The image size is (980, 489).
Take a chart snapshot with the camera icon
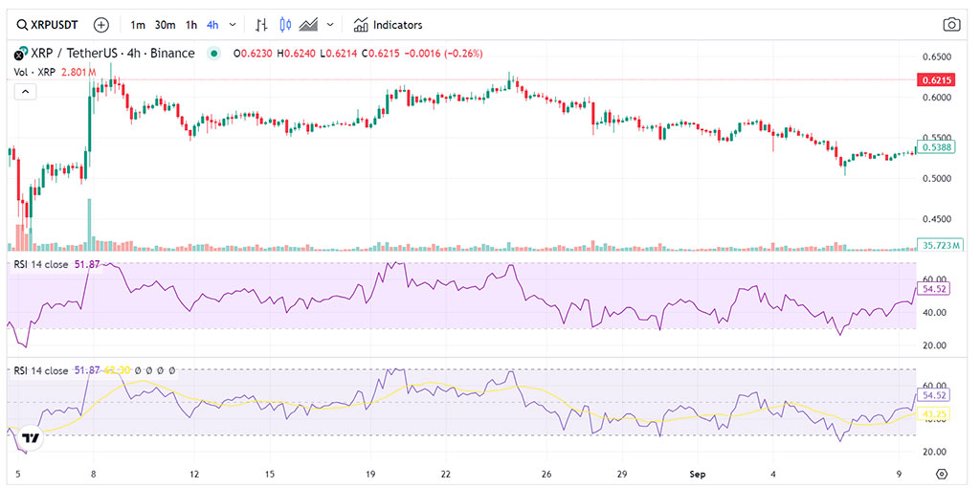[951, 25]
